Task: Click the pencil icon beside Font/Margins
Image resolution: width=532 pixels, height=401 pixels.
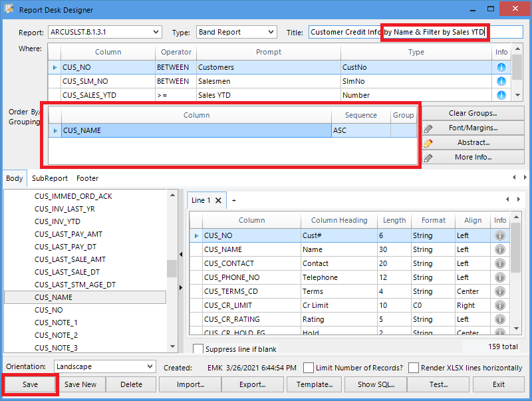Action: pos(428,128)
